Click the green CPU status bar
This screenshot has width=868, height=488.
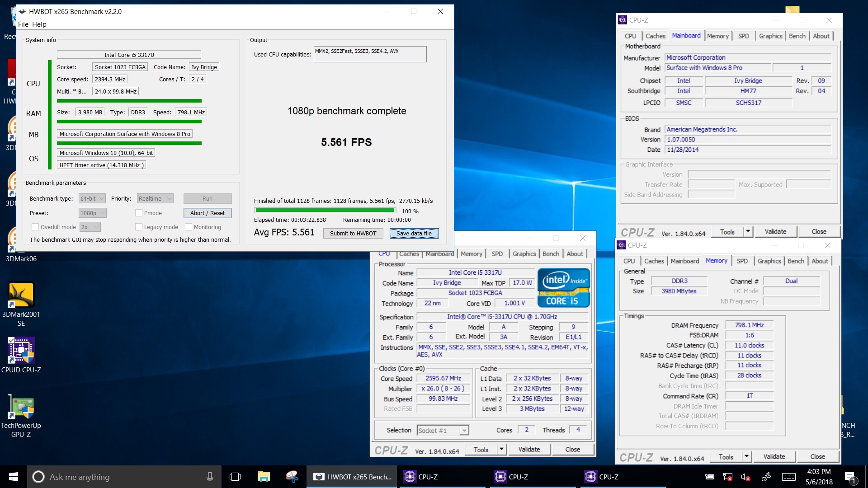[129, 101]
